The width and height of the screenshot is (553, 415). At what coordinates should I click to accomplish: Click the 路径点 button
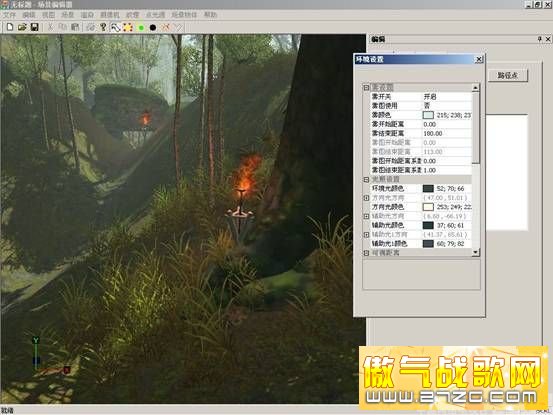click(508, 75)
